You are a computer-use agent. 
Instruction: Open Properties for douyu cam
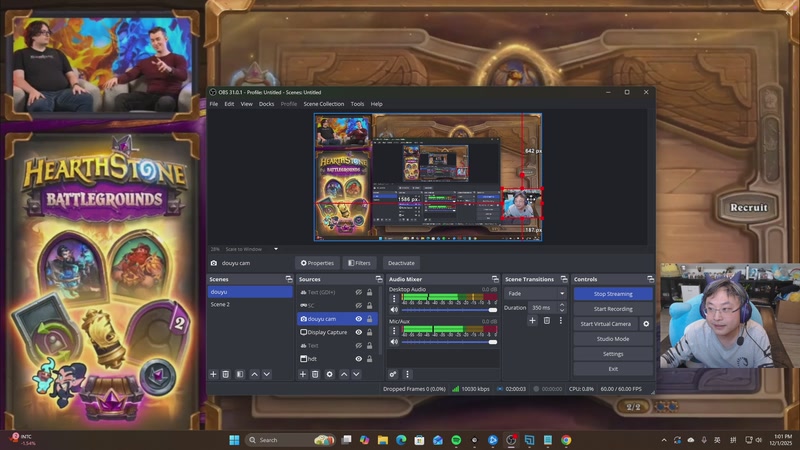coord(317,263)
